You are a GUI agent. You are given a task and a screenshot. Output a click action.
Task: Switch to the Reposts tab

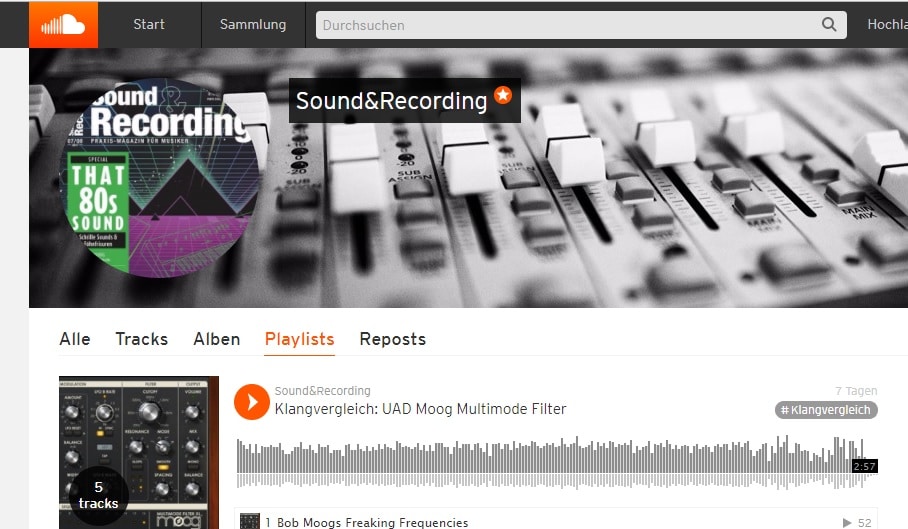[x=393, y=339]
